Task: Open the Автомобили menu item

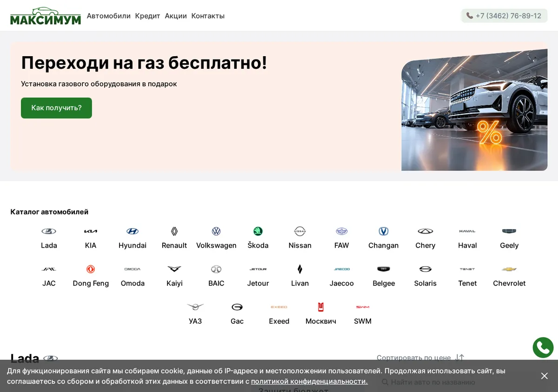Action: pos(109,16)
